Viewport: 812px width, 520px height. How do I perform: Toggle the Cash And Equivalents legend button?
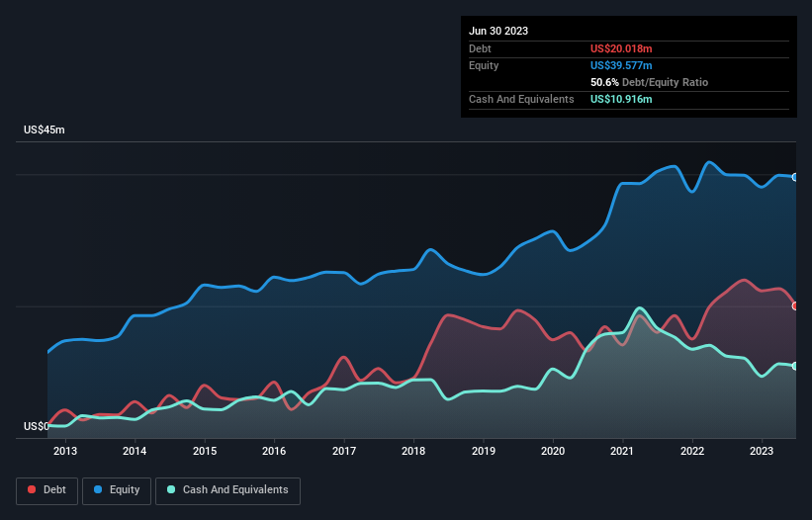click(x=227, y=490)
